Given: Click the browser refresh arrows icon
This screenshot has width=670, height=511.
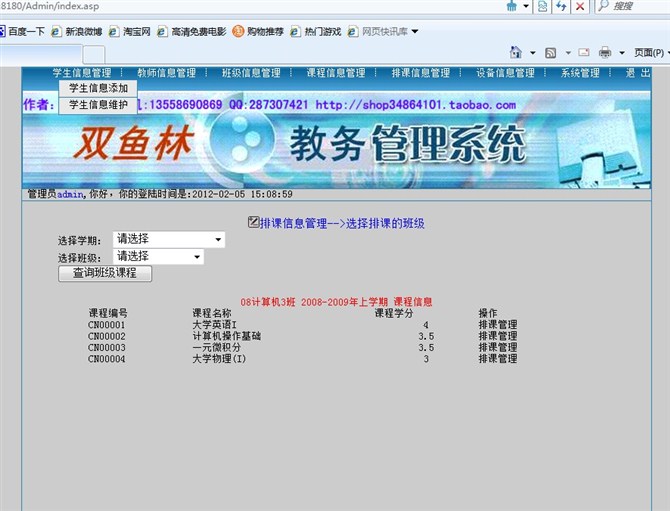Looking at the screenshot, I should 561,7.
